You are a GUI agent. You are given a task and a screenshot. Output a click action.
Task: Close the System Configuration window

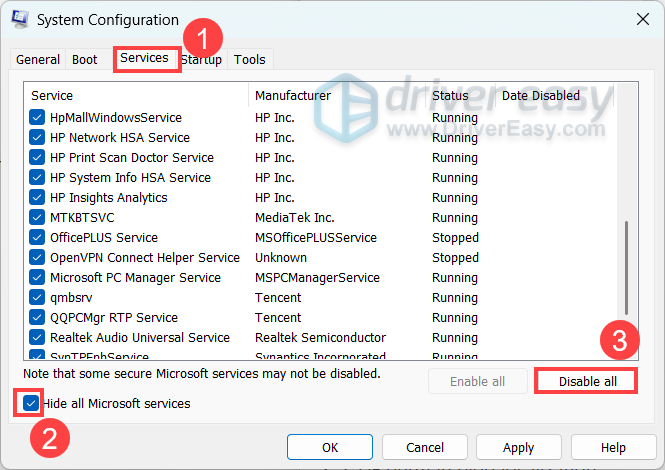[643, 19]
